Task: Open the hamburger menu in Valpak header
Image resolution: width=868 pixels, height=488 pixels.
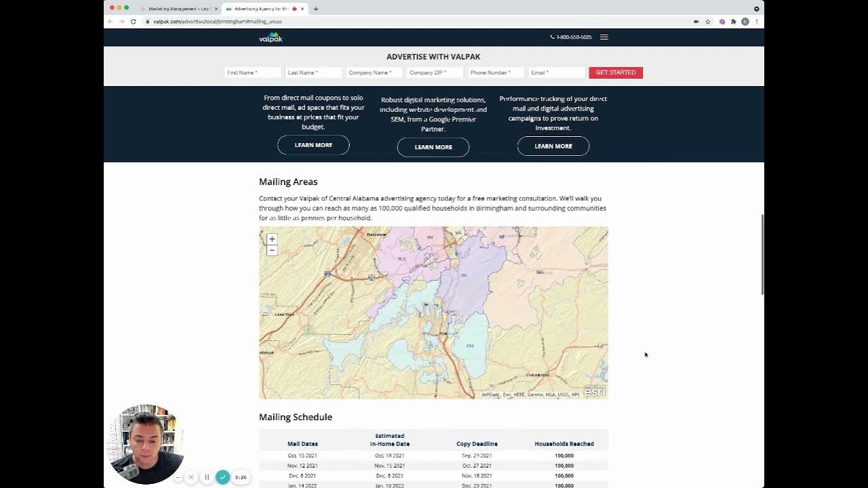Action: 604,37
